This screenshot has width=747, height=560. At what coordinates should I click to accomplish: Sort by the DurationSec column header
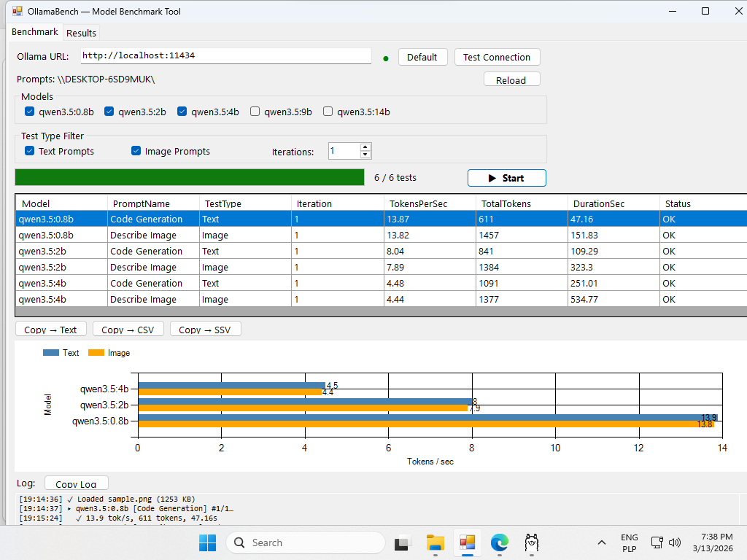pos(613,203)
